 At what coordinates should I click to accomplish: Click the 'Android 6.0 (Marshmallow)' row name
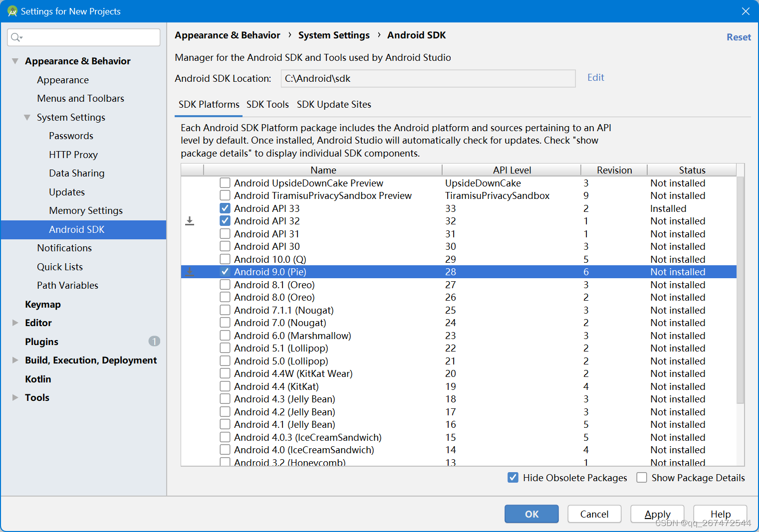coord(292,336)
